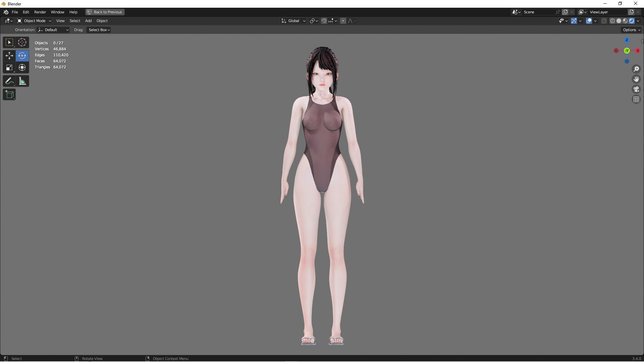Open gizmo options dropdown arrow
The image size is (644, 362).
click(x=580, y=21)
